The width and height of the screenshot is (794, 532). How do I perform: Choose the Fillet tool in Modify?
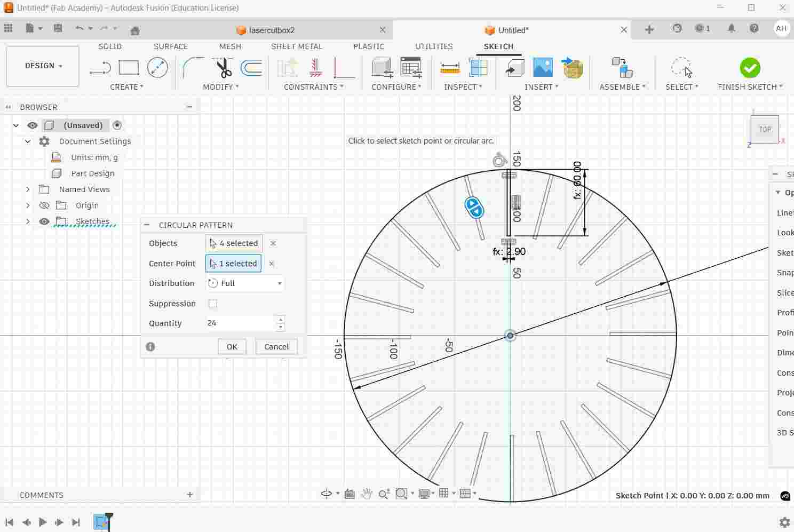[x=193, y=68]
